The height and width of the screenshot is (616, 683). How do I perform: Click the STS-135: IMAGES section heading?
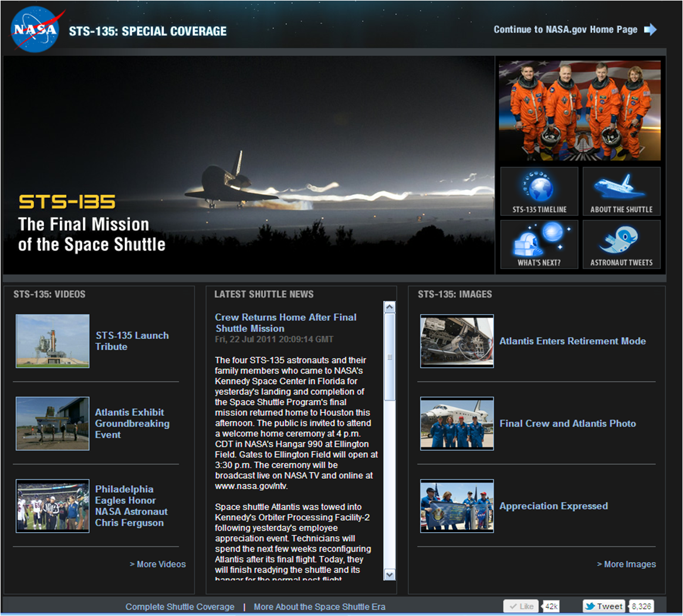[455, 295]
